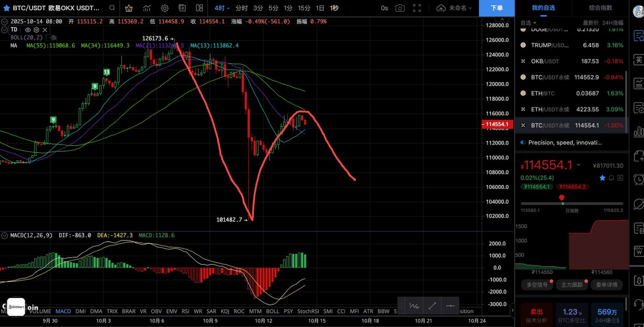Viewport: 644px width, 327px height.
Task: Click the crown VIP icon in top toolbar
Action: [129, 9]
